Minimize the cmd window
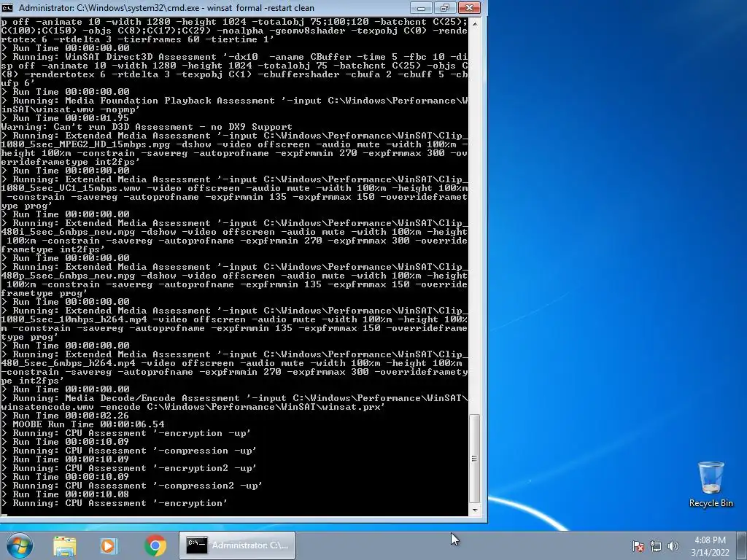This screenshot has width=747, height=560. [421, 7]
